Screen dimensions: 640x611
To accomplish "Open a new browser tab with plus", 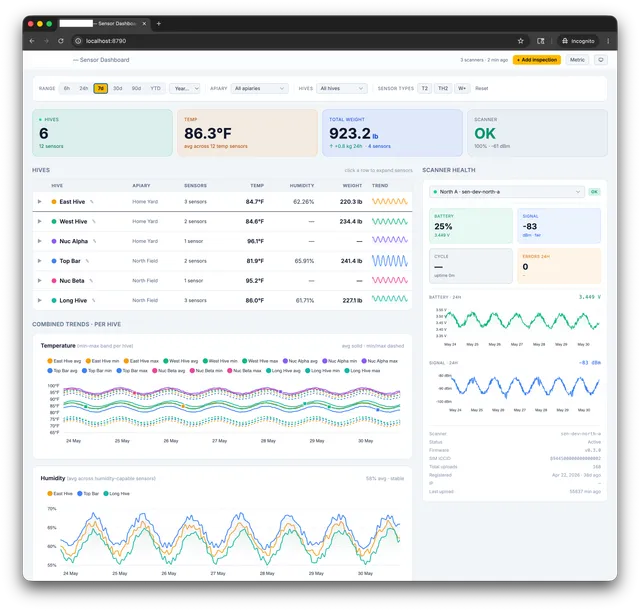I will coord(159,24).
